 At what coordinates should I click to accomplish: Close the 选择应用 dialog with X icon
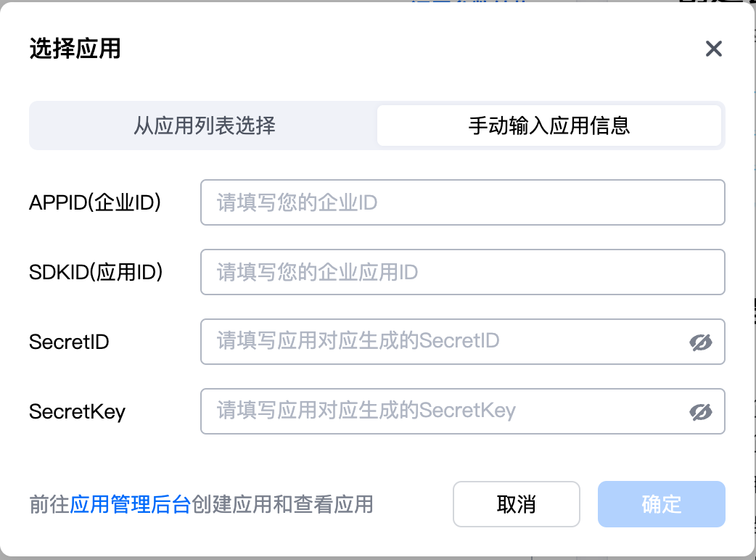point(714,49)
